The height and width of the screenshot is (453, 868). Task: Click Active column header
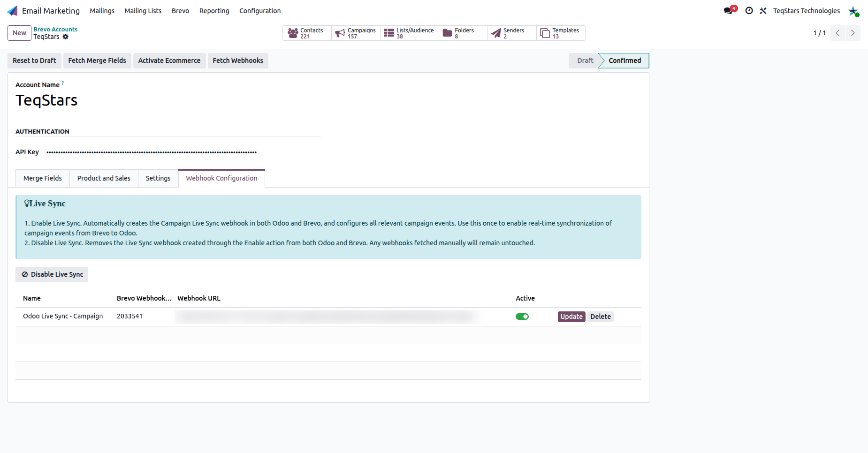[x=525, y=298]
